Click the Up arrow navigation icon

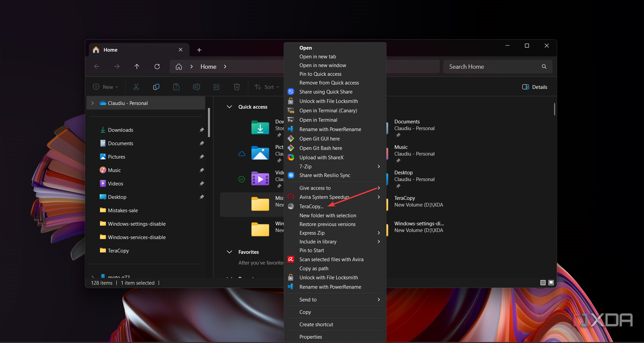137,66
